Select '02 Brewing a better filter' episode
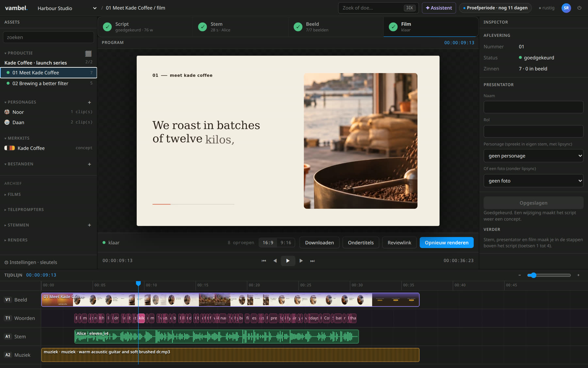Viewport: 588px width, 368px height. pyautogui.click(x=48, y=83)
